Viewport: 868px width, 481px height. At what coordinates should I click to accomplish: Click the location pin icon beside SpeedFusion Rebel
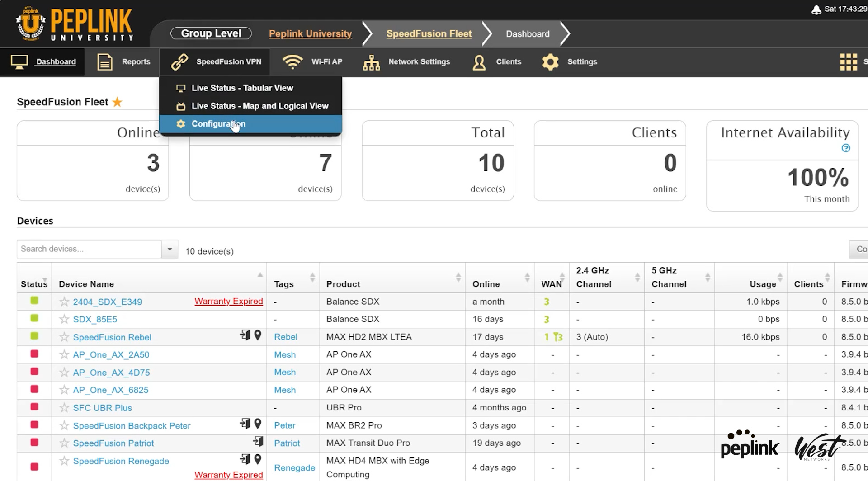point(258,336)
